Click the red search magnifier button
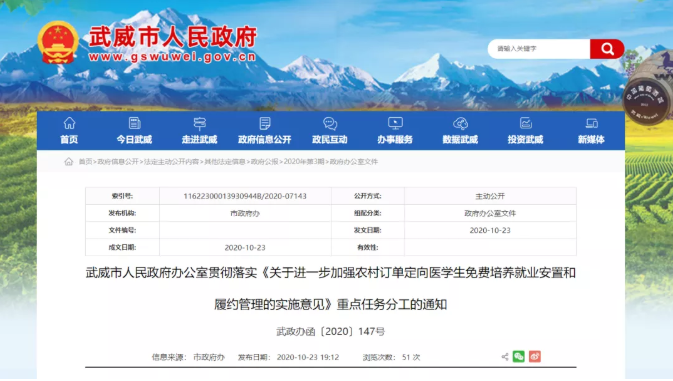Screen dimensions: 673x381 (x=607, y=49)
